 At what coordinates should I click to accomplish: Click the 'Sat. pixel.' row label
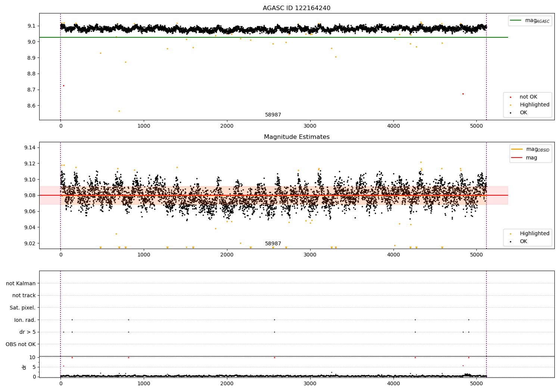pyautogui.click(x=23, y=308)
